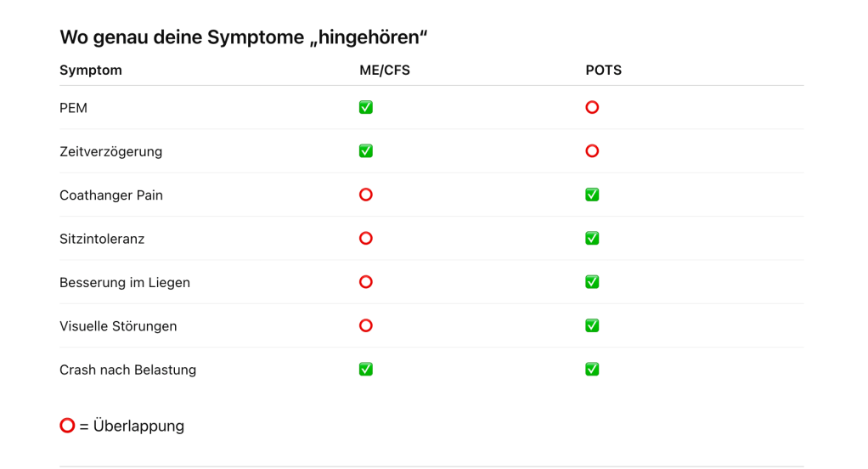
Task: Click green checkmark for Visuelle Störungen under POTS
Action: coord(592,325)
